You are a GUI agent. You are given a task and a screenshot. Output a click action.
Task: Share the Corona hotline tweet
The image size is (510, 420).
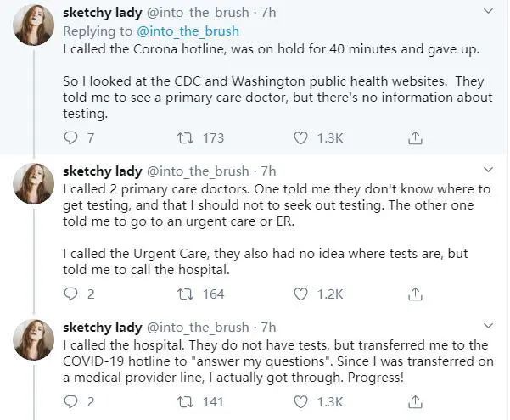pyautogui.click(x=416, y=137)
